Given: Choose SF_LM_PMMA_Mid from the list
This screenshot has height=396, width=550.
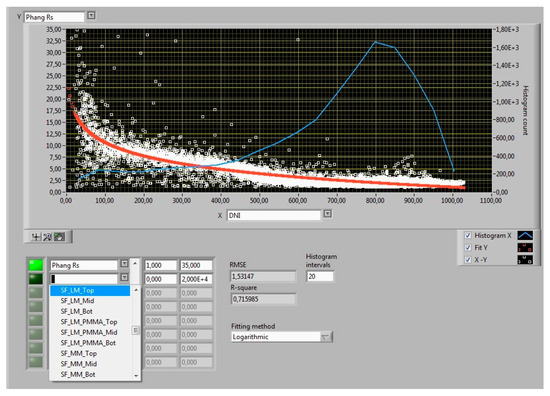Looking at the screenshot, I should (x=90, y=333).
